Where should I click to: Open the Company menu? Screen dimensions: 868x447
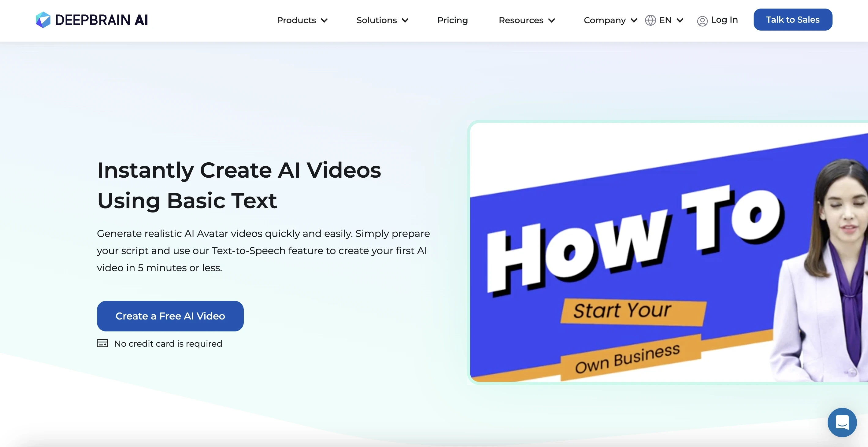tap(604, 20)
